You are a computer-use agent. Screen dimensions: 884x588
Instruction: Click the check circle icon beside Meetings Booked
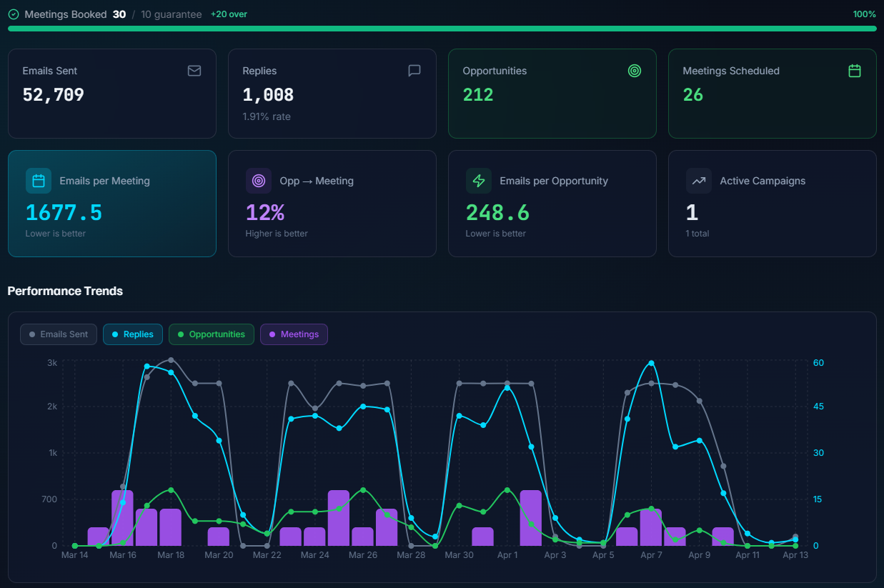pos(14,14)
